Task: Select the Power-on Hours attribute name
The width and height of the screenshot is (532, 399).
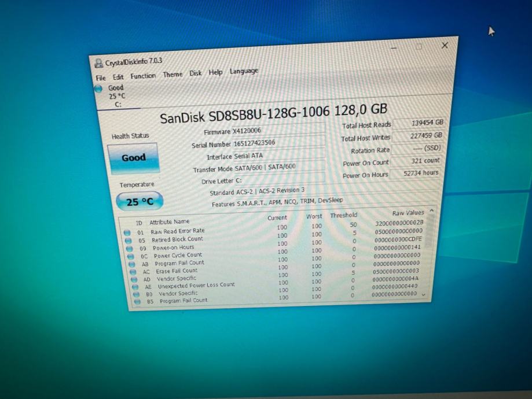Action: (x=173, y=247)
